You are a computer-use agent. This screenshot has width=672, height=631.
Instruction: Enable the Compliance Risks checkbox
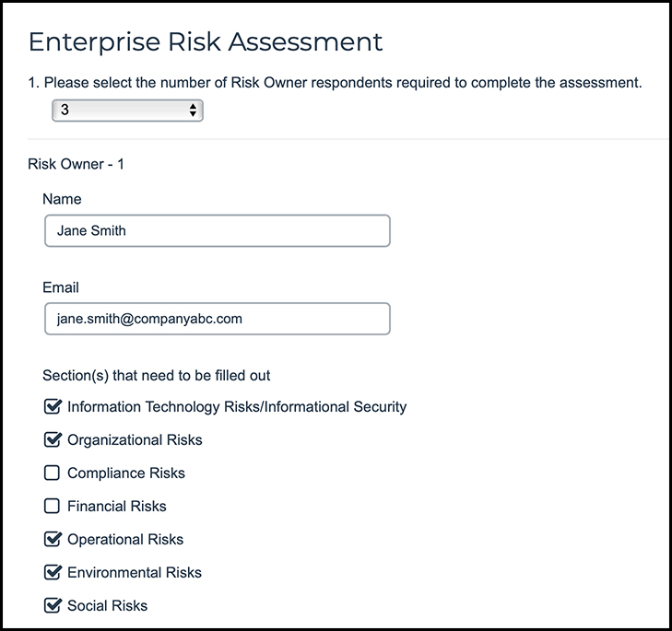[53, 473]
